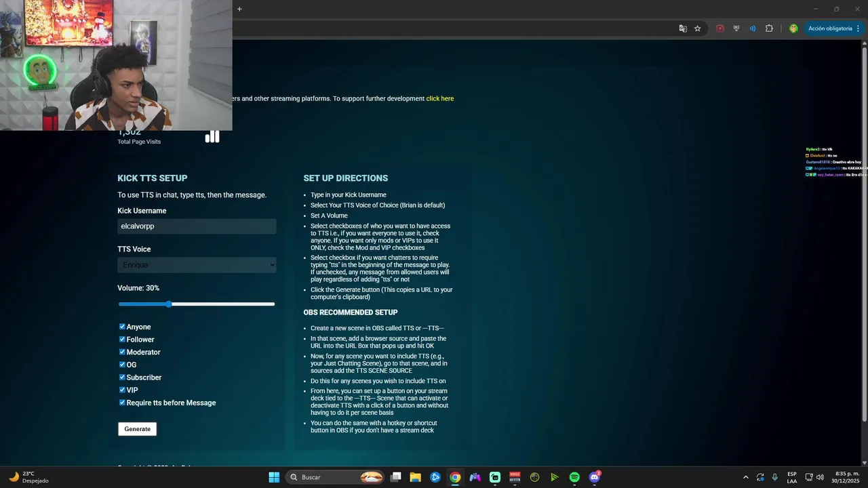Click the taskbar Buscar search box
Viewport: 868px width, 488px height.
click(x=336, y=477)
